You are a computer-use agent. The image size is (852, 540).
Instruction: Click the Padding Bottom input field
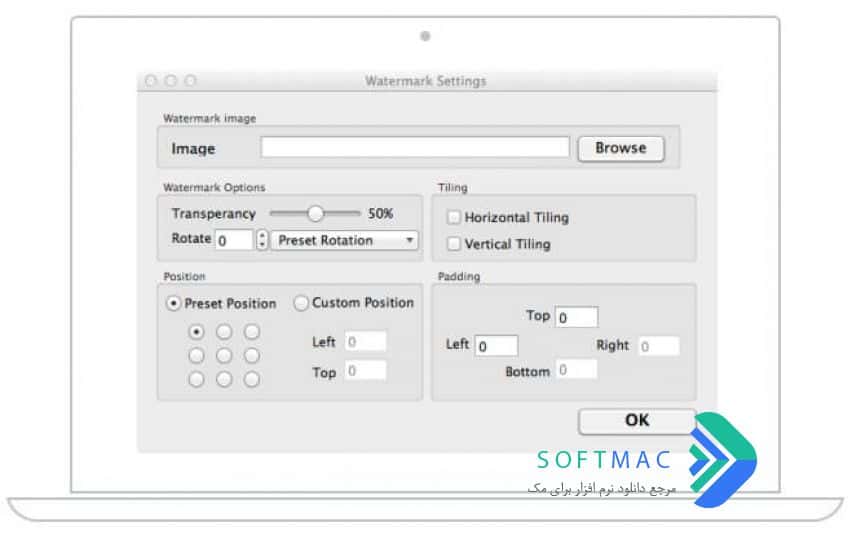pos(576,370)
